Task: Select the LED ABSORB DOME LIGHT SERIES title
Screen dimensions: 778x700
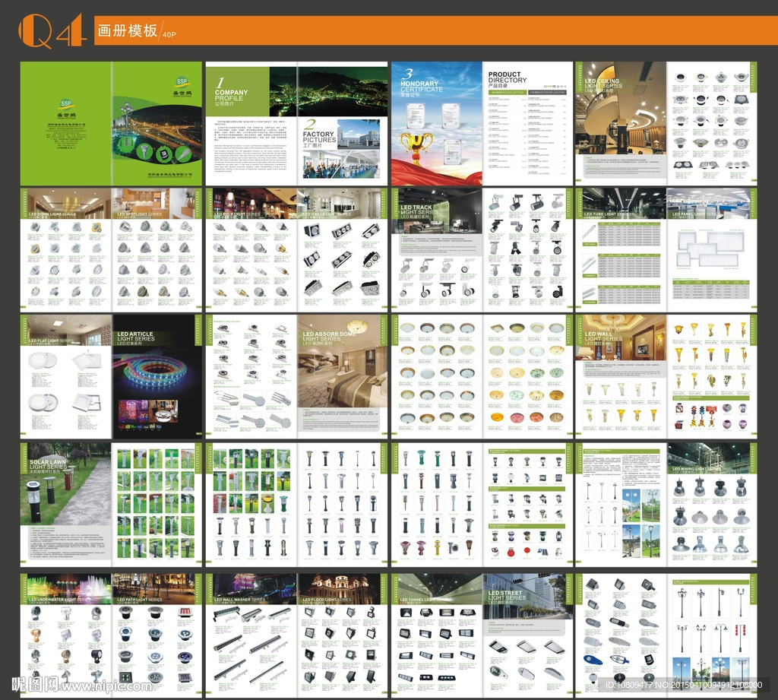Action: (x=330, y=338)
